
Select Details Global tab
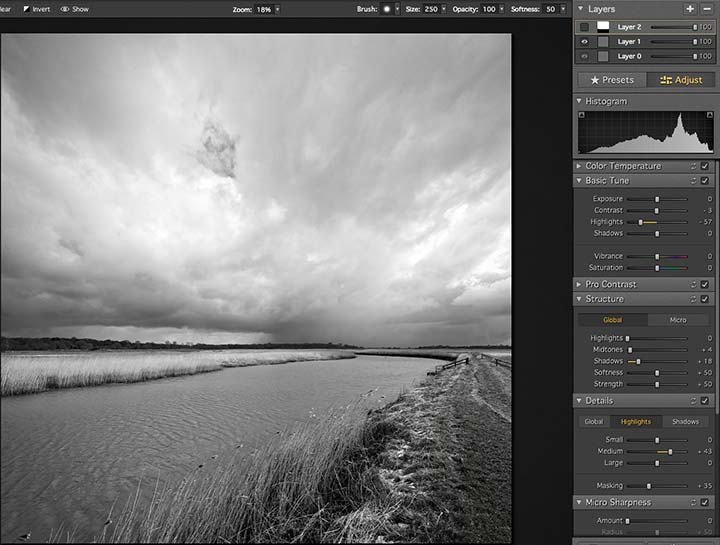click(x=594, y=421)
